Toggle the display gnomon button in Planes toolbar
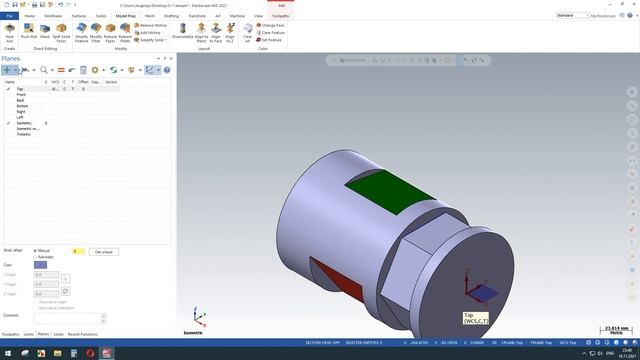The image size is (640, 360). 149,70
